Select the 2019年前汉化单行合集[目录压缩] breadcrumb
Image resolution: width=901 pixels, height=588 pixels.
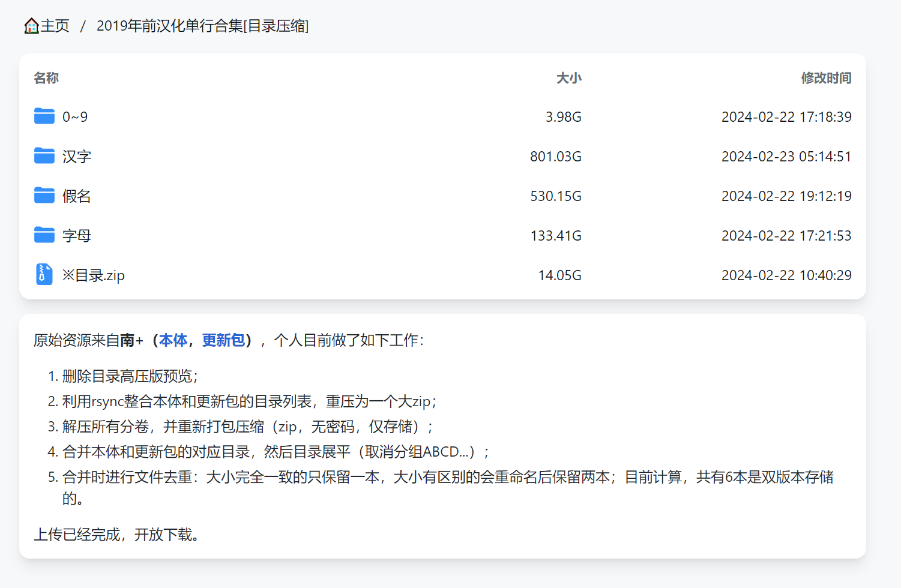coord(203,26)
